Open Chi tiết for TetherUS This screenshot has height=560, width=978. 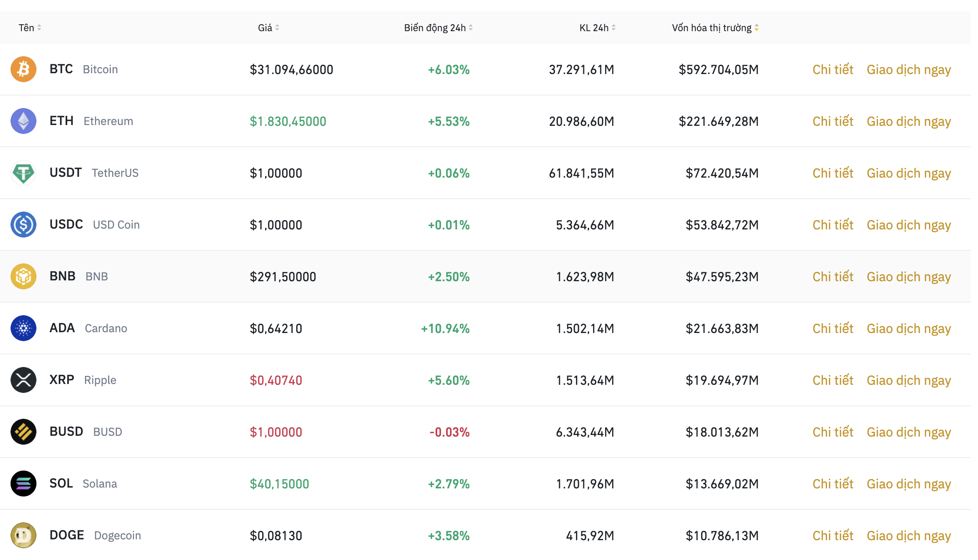coord(833,173)
